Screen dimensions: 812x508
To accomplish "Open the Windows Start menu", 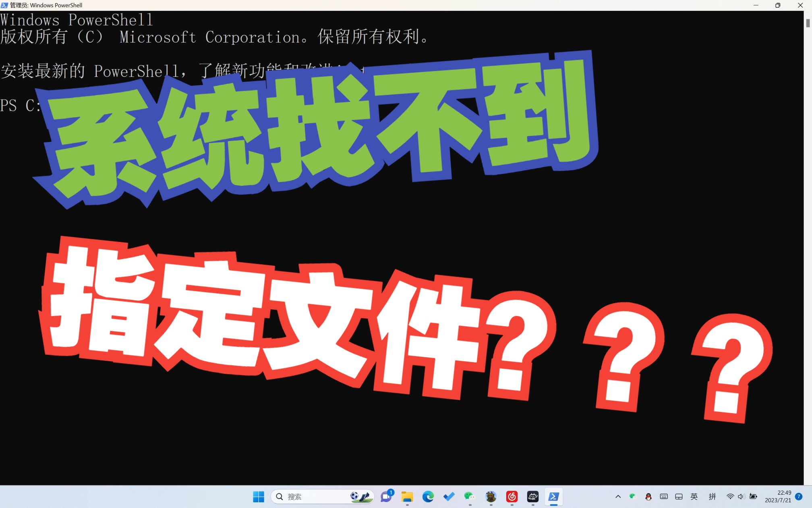I will pos(258,497).
